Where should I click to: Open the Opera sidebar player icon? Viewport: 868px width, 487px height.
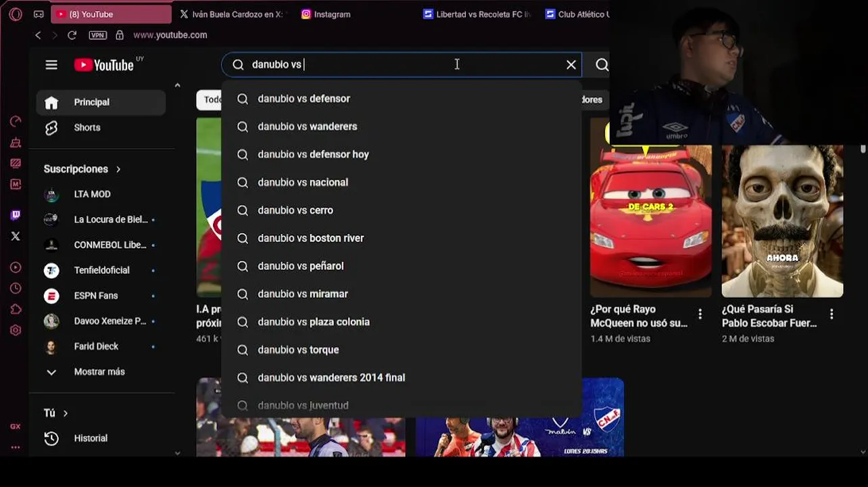pyautogui.click(x=16, y=268)
